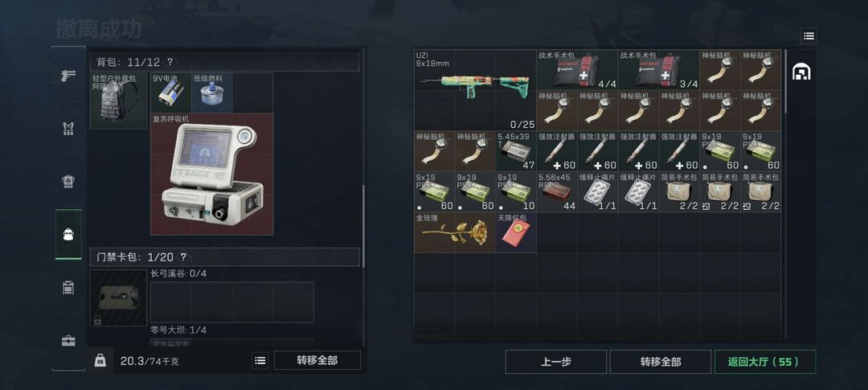The width and height of the screenshot is (868, 390).
Task: Go back with the 上一步 button
Action: [556, 362]
